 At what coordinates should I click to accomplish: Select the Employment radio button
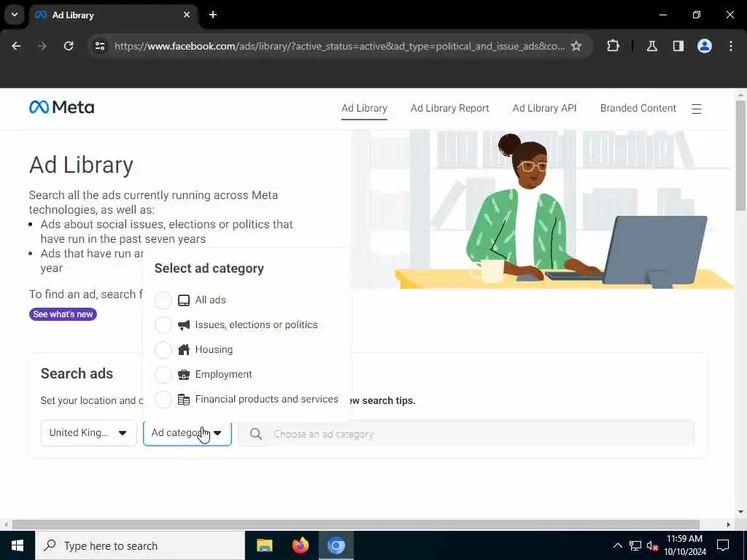coord(163,374)
